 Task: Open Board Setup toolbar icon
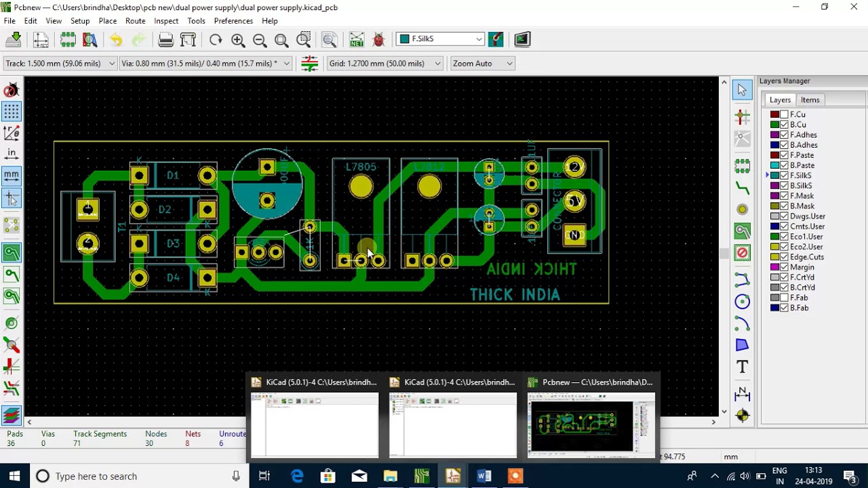[41, 39]
